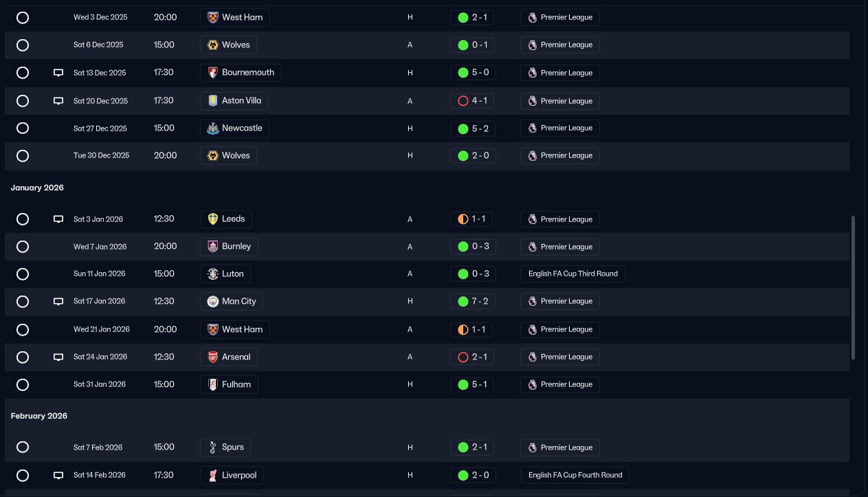Click the TV broadcast icon for the Bournemouth match

tap(58, 73)
